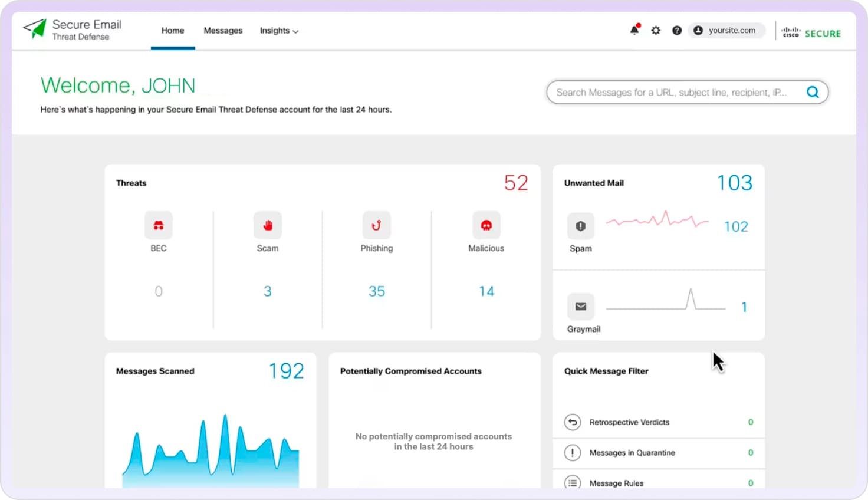Select Home in the navigation menu
Viewport: 868px width, 500px height.
tap(172, 31)
